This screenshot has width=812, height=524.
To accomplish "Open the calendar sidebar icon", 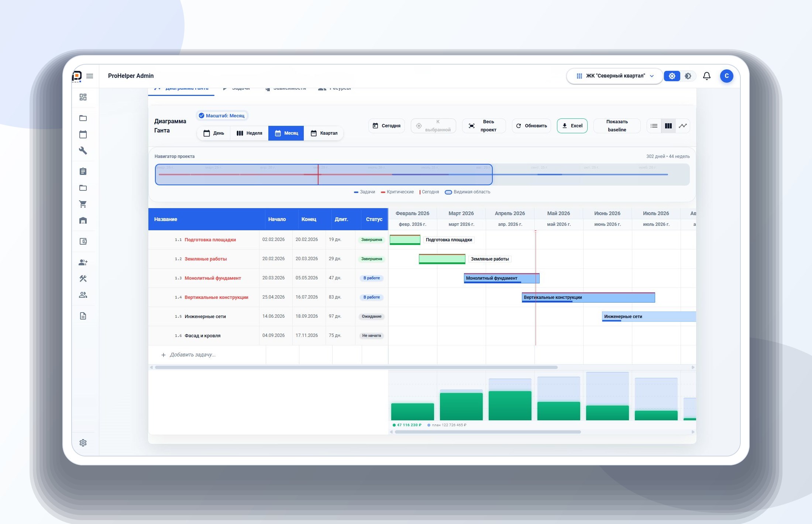I will (83, 134).
